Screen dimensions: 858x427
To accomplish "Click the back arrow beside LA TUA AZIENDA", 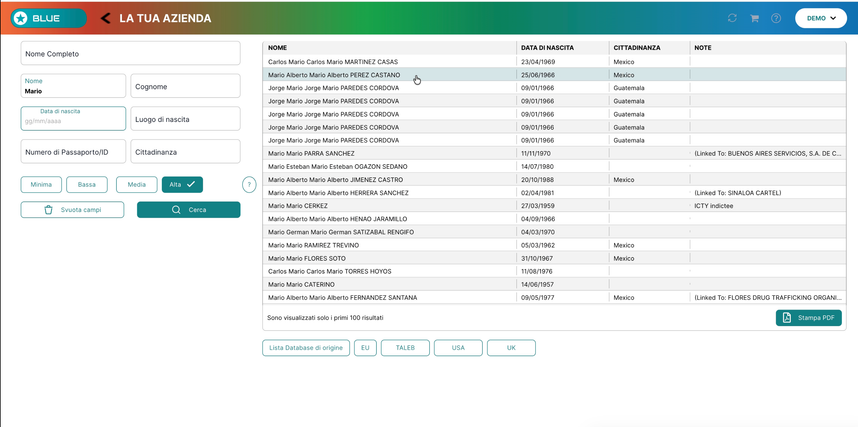I will [106, 18].
